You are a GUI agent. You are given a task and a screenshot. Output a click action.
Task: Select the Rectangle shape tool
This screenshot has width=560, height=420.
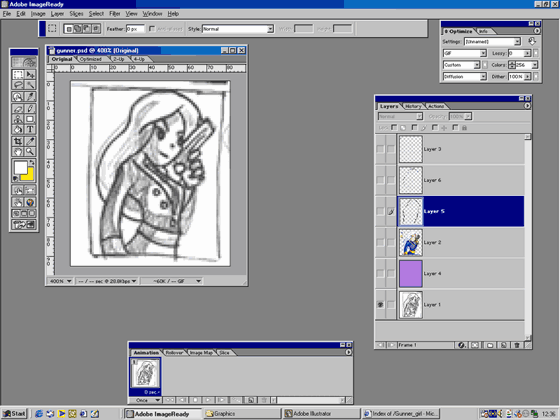click(x=30, y=119)
